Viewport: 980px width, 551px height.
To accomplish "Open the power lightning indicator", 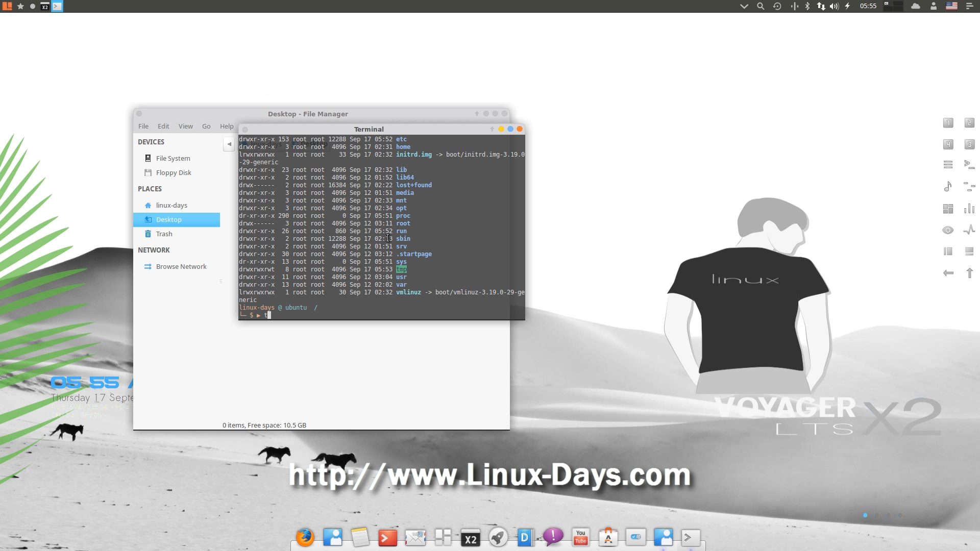I will click(847, 6).
